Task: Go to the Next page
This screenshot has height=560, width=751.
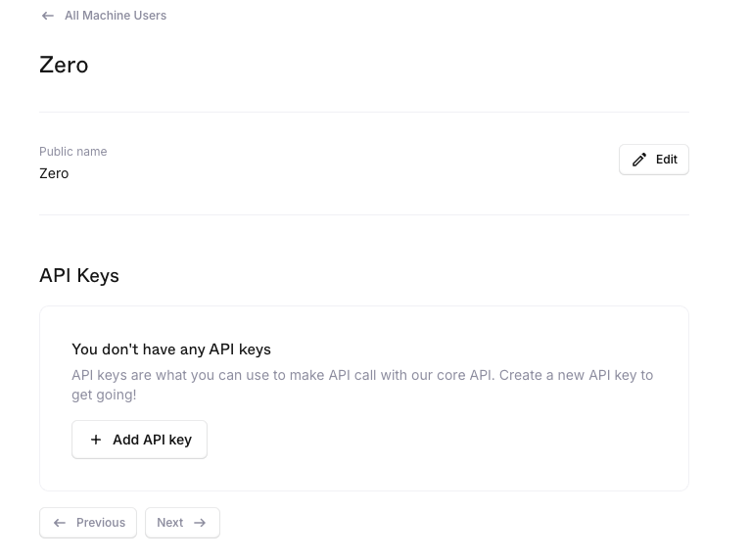Action: (182, 523)
